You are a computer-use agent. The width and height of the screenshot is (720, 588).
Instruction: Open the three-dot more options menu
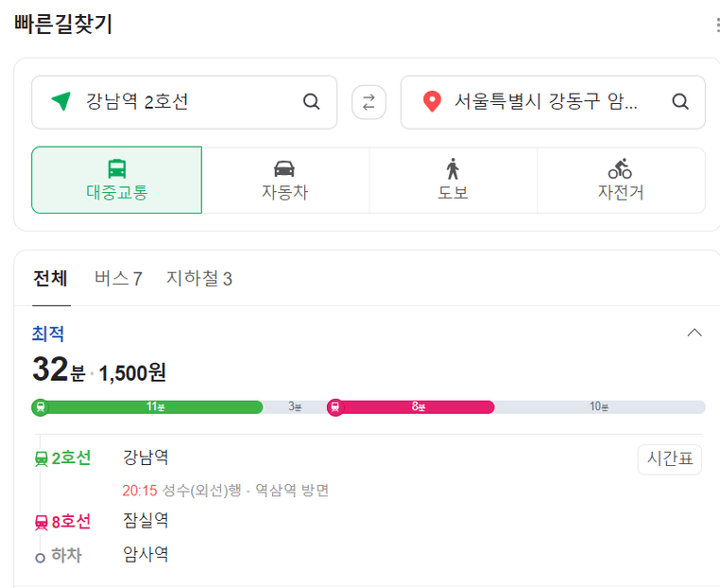click(718, 25)
